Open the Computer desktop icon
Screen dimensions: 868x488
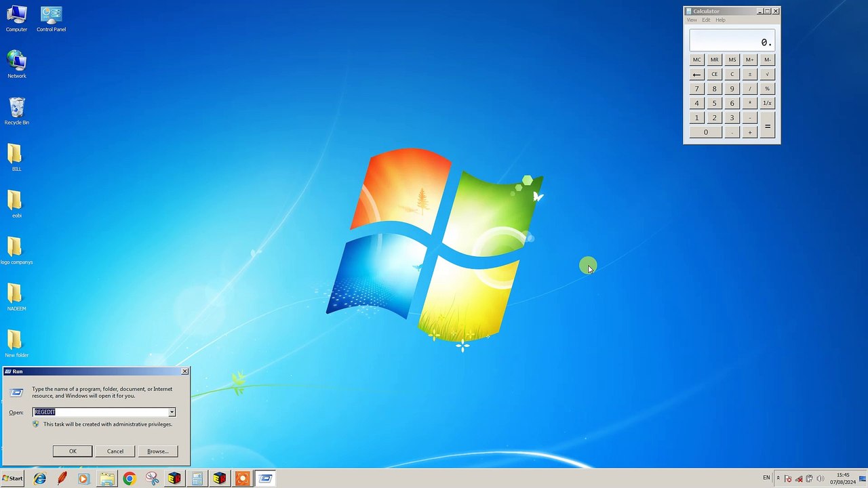(x=16, y=19)
